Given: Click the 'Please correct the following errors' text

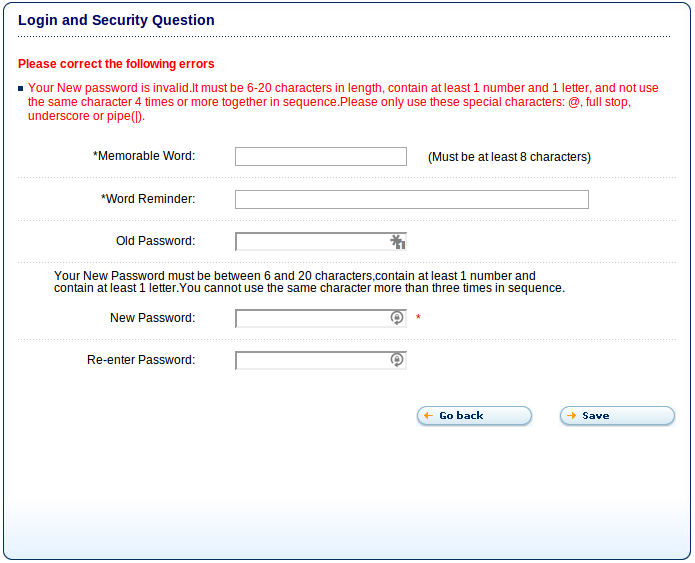Looking at the screenshot, I should point(116,64).
